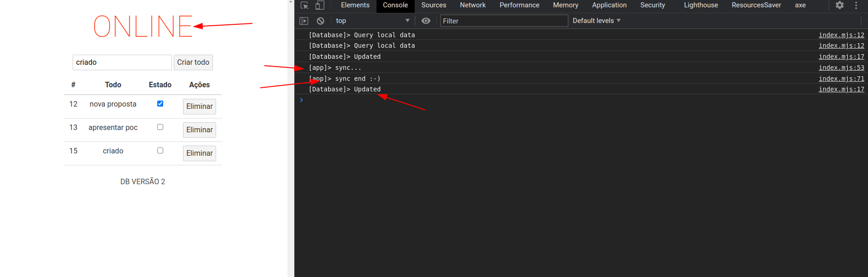
Task: Click the inspect element picker icon
Action: [x=304, y=6]
